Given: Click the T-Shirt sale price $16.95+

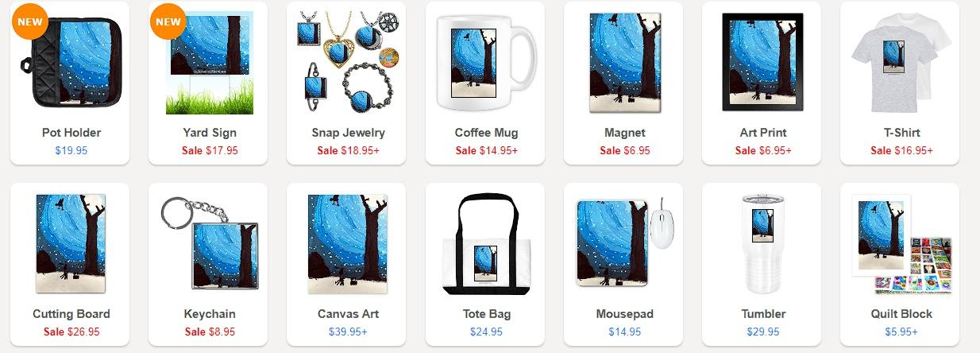Looking at the screenshot, I should click(x=901, y=150).
